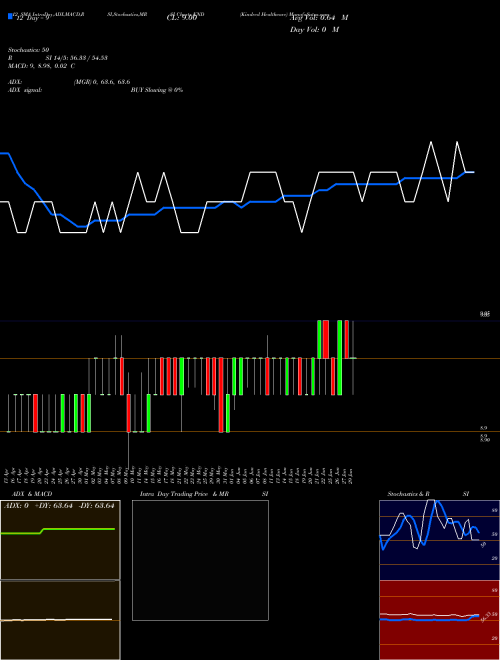Click the 'Avg Vol: 0.64 M' text
This screenshot has height=660, width=500.
coord(319,18)
